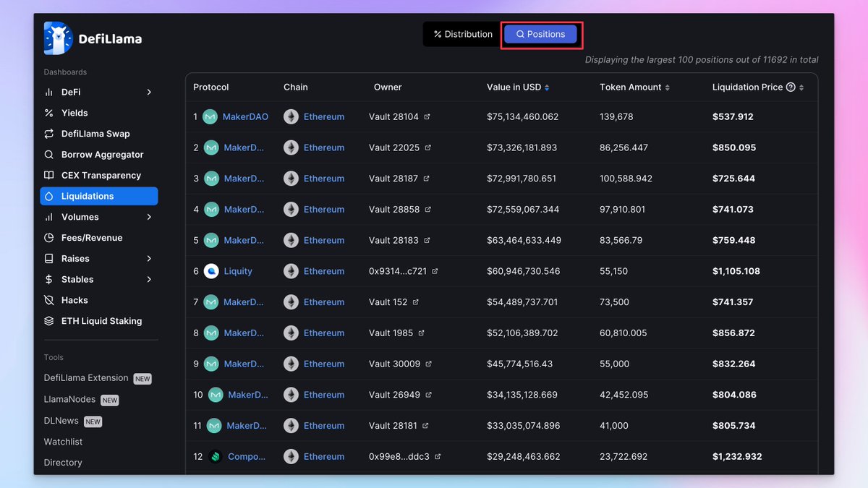Switch to the Distribution tab
The height and width of the screenshot is (488, 868).
463,34
